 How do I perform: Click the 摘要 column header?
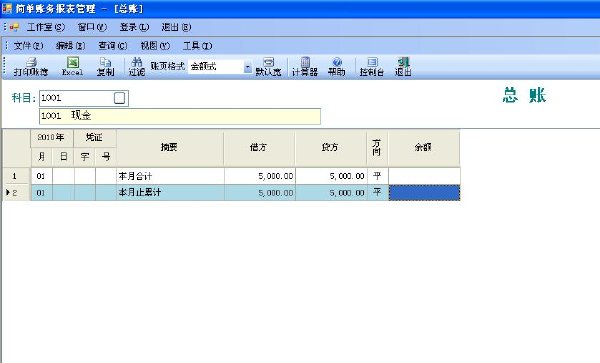(170, 148)
